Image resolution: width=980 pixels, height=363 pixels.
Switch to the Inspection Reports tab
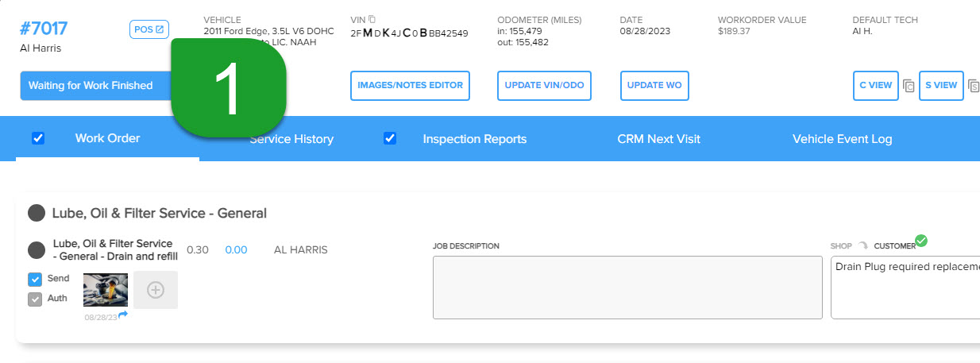click(x=475, y=139)
